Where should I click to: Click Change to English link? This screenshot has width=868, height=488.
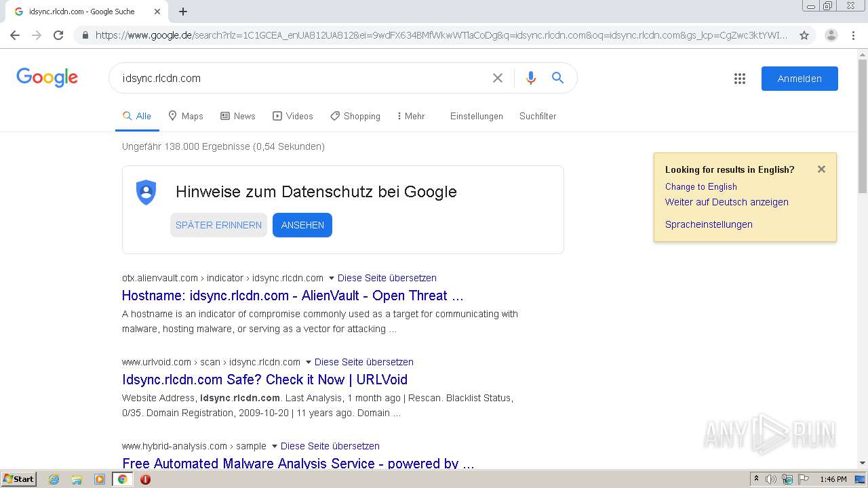(x=701, y=186)
